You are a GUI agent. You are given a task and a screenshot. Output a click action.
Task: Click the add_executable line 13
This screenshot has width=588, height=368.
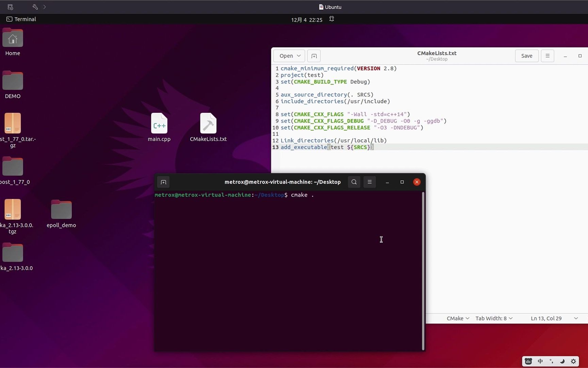(327, 147)
